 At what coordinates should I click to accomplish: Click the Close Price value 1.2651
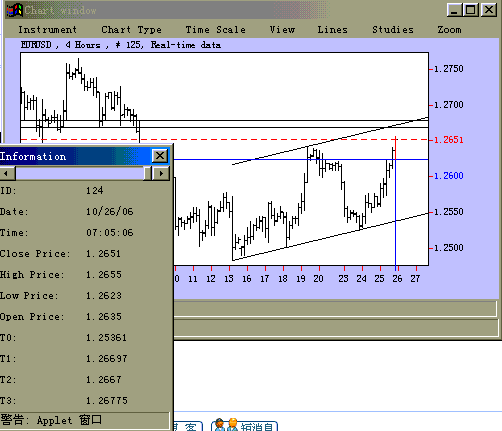[103, 254]
